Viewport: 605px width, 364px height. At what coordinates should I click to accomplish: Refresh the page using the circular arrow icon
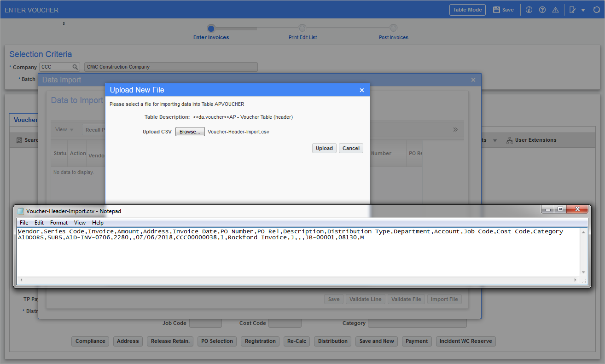(596, 9)
